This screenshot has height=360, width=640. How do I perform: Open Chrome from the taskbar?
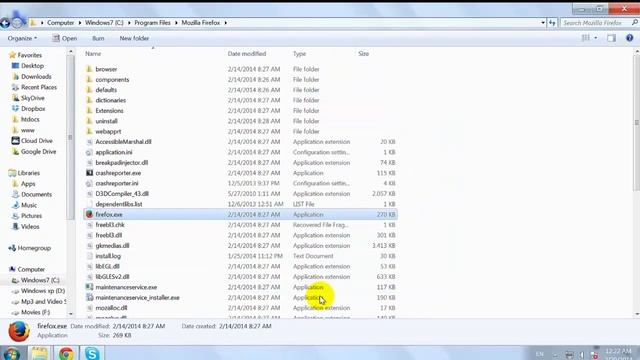coord(66,353)
